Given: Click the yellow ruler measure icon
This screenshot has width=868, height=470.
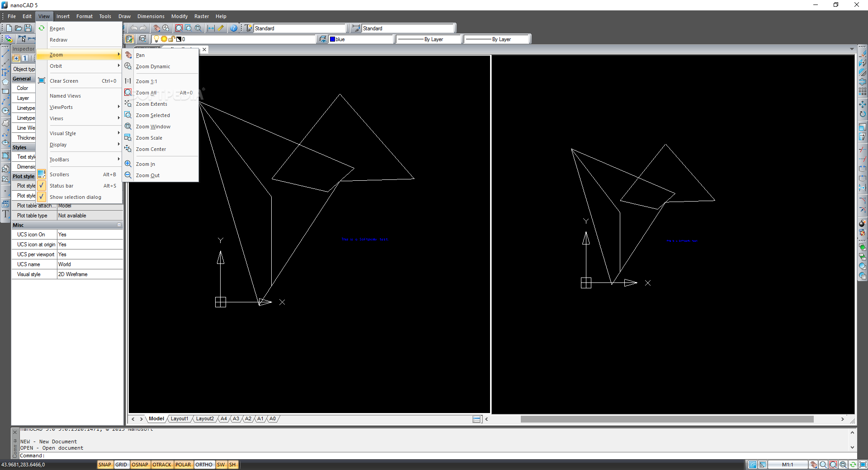Looking at the screenshot, I should point(221,28).
